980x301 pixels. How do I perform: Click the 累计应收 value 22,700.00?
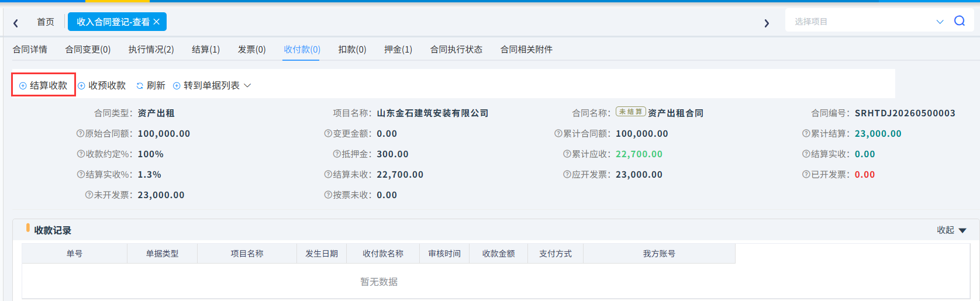(x=639, y=154)
